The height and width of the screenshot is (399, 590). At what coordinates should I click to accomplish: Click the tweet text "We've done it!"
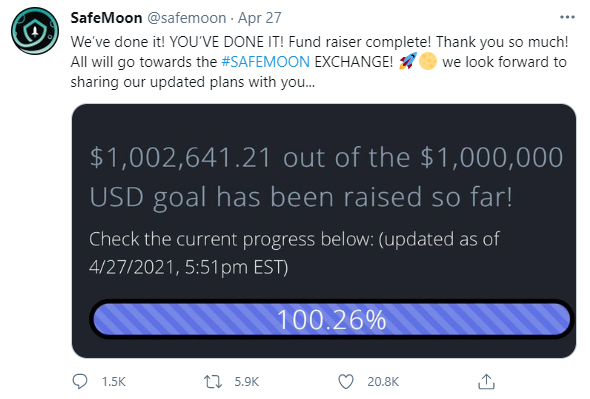coord(118,42)
